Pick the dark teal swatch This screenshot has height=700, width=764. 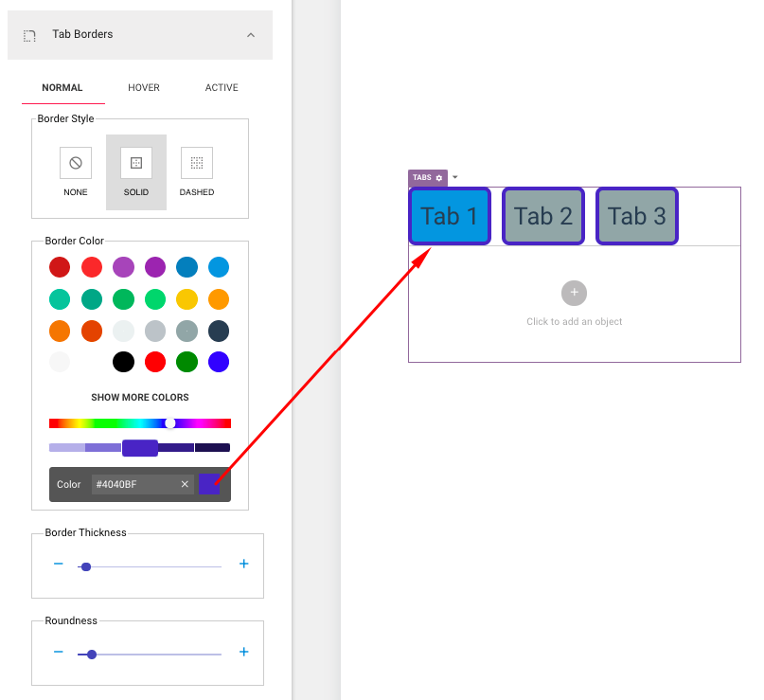(x=92, y=299)
